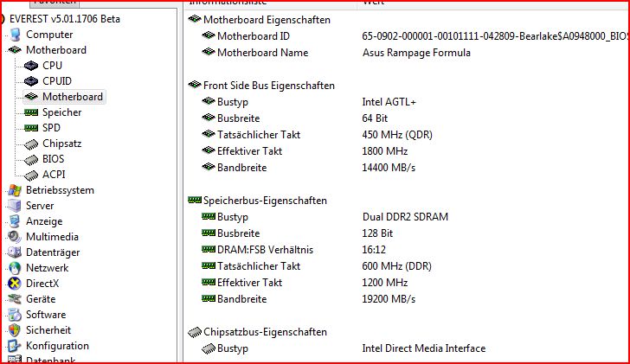This screenshot has width=630, height=364.
Task: Open the Speicher page
Action: click(62, 112)
